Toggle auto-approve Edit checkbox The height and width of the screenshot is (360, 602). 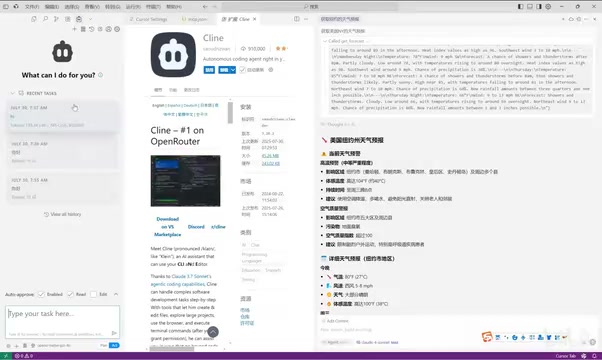tap(93, 294)
